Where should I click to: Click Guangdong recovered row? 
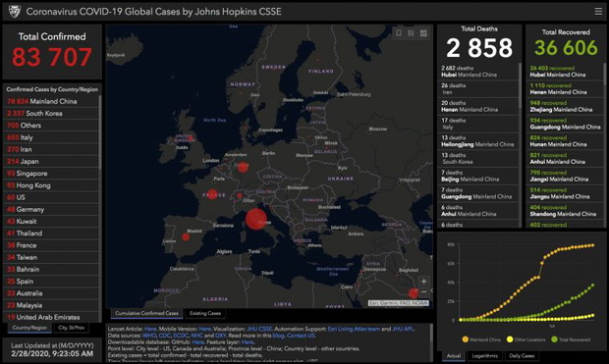(565, 124)
